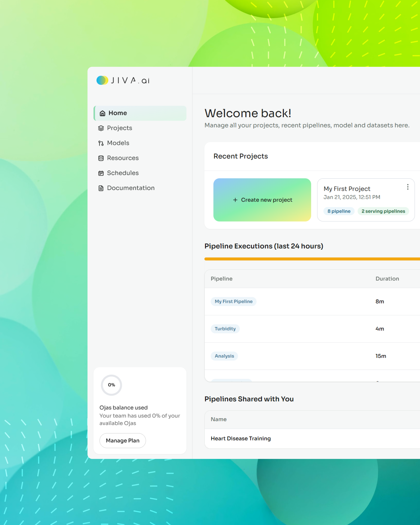Go to the Schedules section
This screenshot has width=420, height=525.
click(x=123, y=173)
